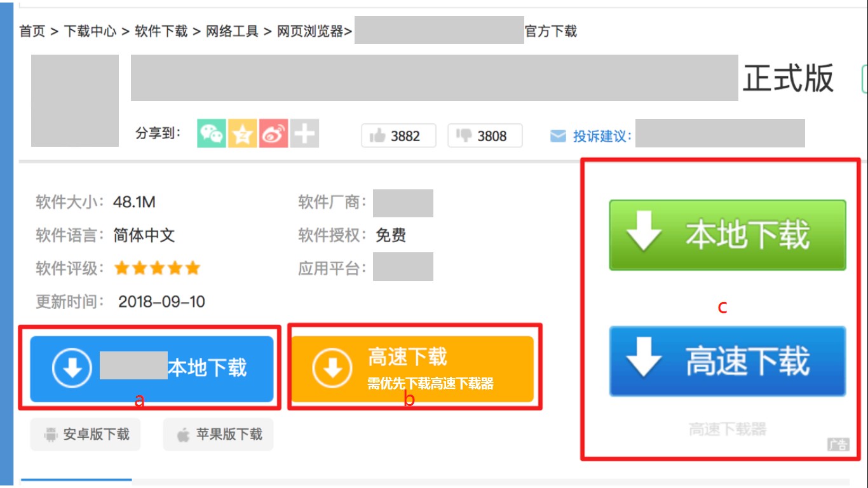Click the blue 本地下载 button labeled a
Viewport: 868px width, 488px height.
click(x=151, y=367)
